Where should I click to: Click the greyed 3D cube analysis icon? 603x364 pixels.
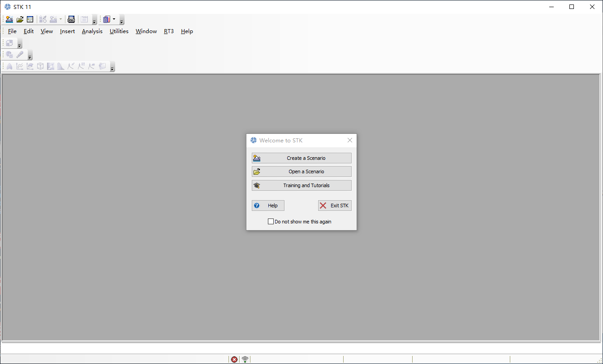(40, 66)
